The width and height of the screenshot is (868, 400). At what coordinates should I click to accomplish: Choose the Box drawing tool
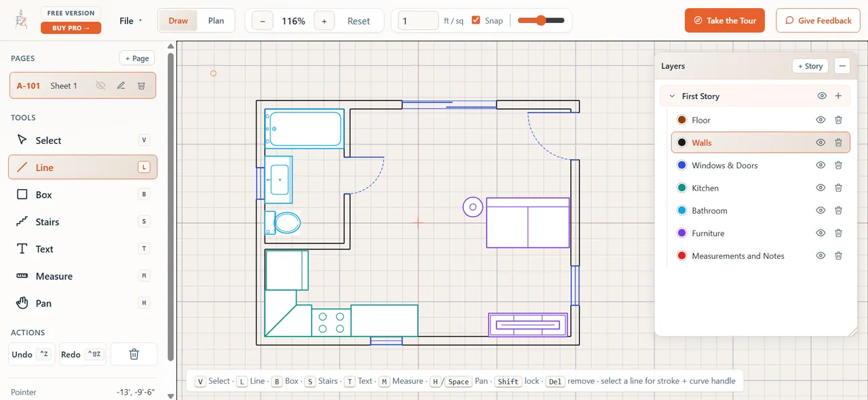click(83, 195)
